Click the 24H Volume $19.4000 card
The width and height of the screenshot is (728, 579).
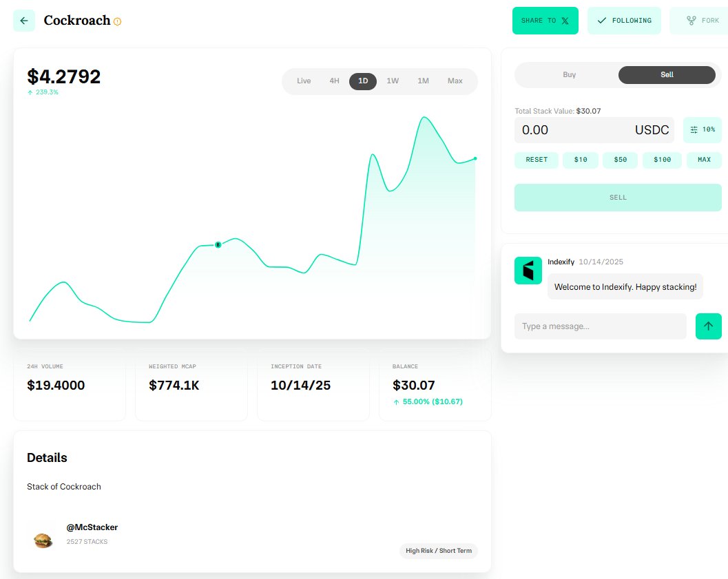(x=70, y=385)
